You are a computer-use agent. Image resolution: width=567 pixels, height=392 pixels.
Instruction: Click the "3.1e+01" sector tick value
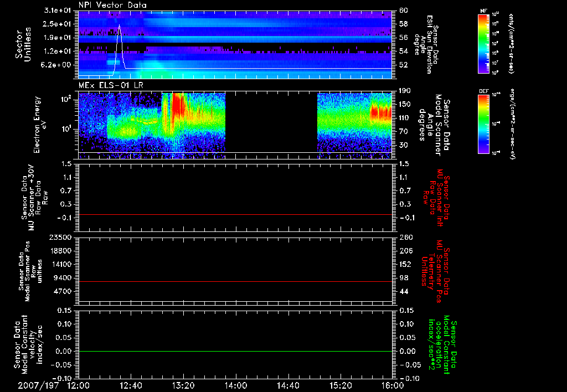[x=59, y=11]
